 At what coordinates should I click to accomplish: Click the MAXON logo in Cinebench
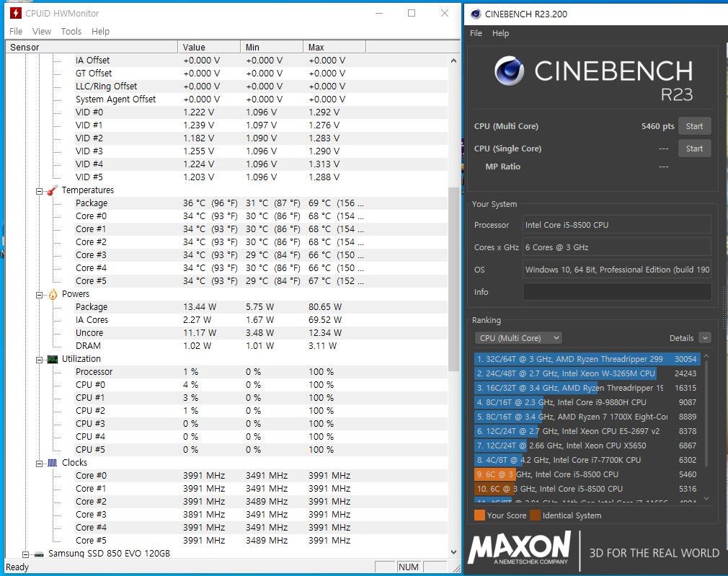[520, 548]
